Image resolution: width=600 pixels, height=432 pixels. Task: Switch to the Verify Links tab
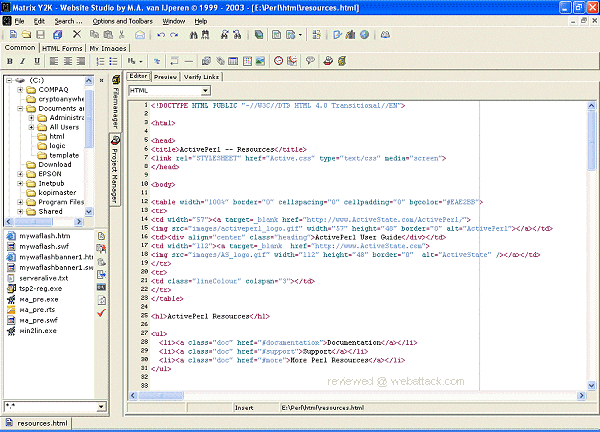[201, 77]
